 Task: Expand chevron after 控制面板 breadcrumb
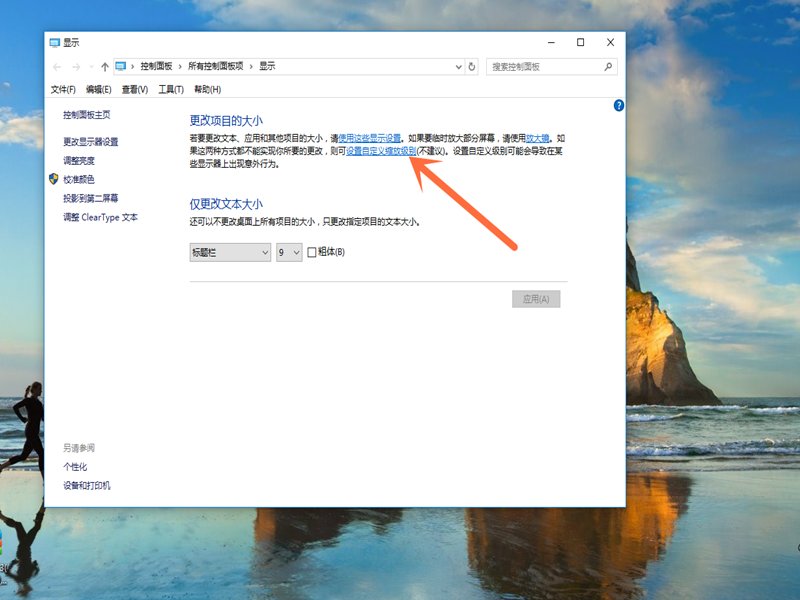pyautogui.click(x=180, y=67)
